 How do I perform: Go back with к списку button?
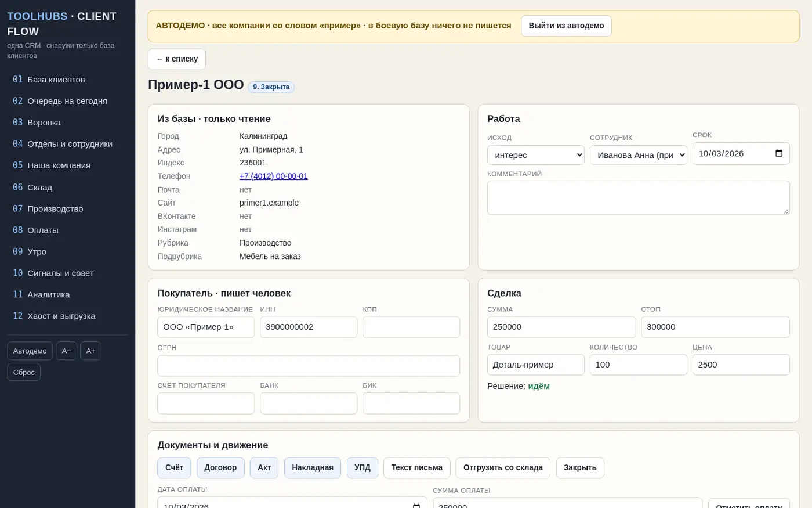point(177,59)
